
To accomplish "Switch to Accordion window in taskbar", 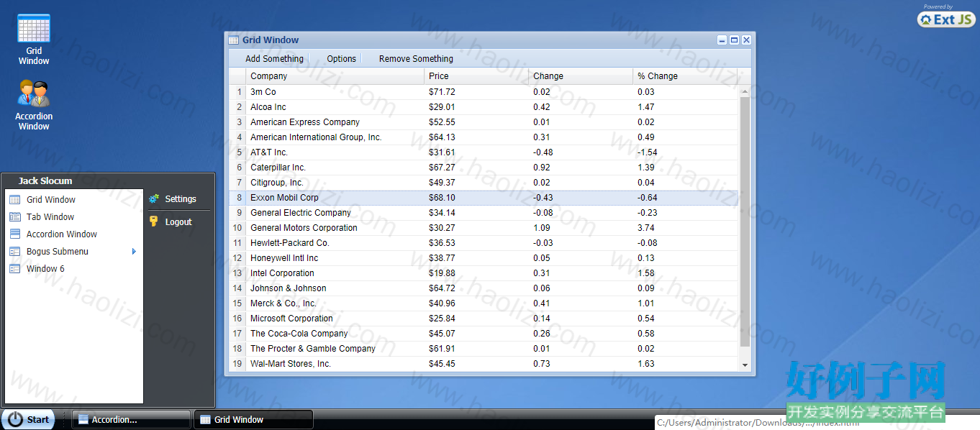I will click(x=131, y=419).
